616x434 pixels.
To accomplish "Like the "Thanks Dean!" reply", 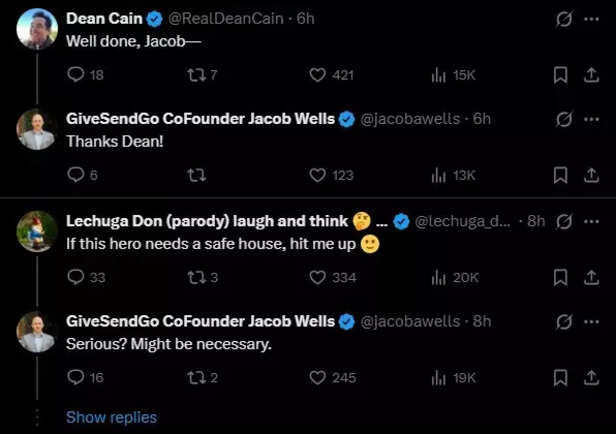I will [318, 175].
